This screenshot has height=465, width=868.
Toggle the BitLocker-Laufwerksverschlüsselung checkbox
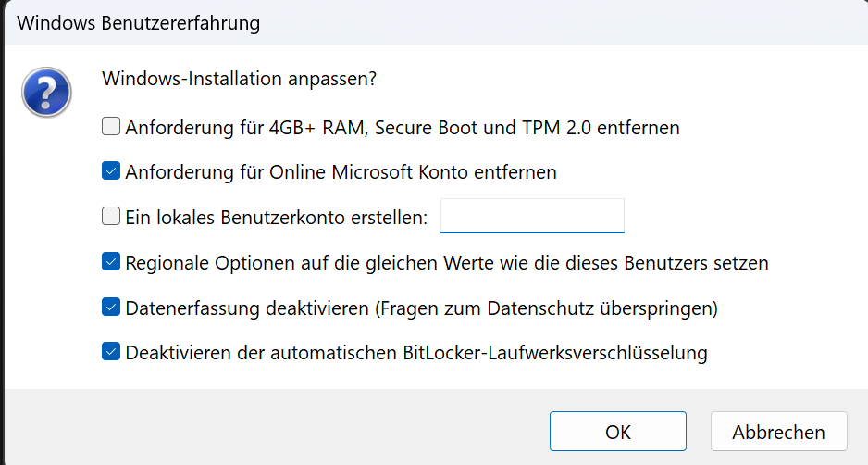[111, 351]
